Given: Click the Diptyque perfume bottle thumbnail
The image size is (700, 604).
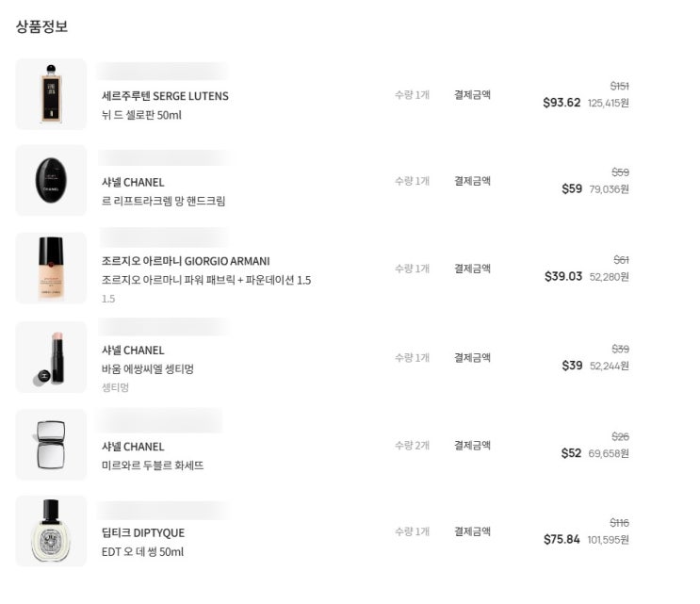Looking at the screenshot, I should point(51,531).
